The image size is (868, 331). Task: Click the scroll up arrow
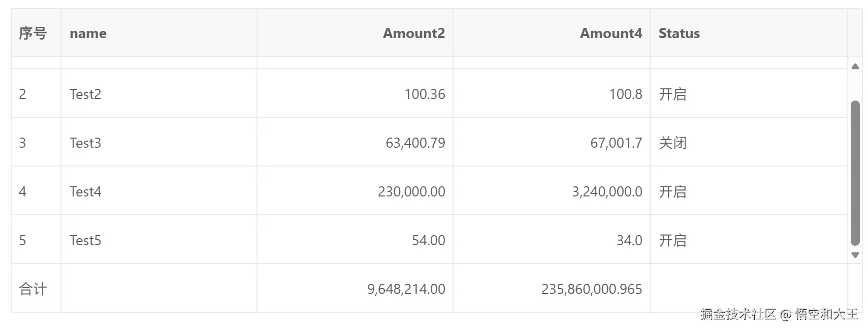pos(855,67)
